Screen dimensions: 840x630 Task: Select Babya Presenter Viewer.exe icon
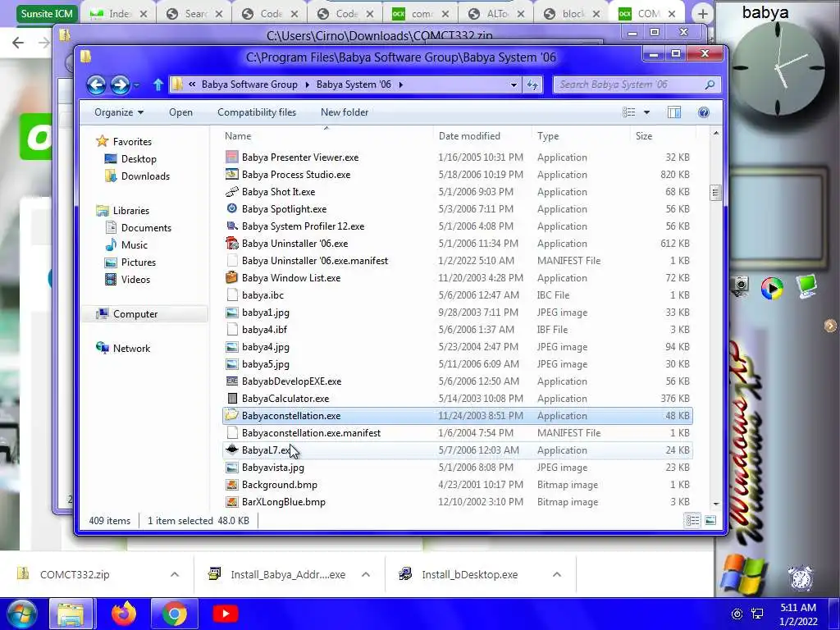click(x=232, y=157)
